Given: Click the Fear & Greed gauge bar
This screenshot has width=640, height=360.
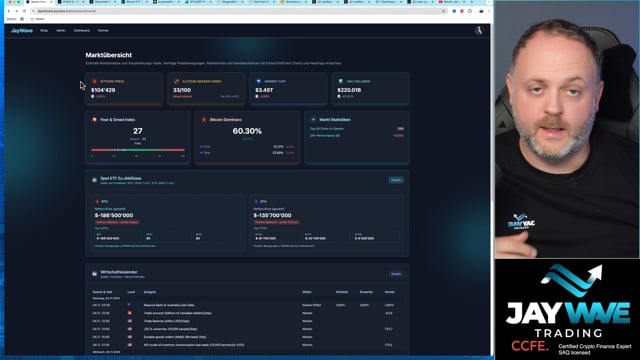Looking at the screenshot, I should (x=138, y=150).
